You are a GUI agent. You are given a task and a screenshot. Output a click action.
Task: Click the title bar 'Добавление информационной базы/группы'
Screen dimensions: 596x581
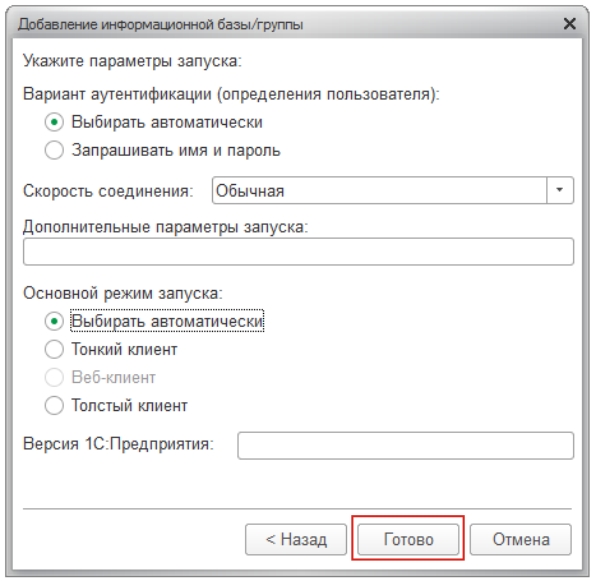pos(160,25)
